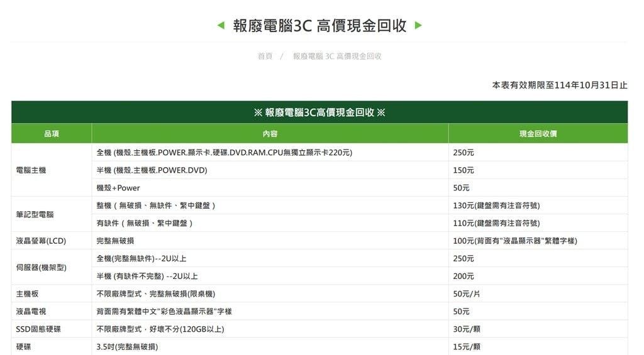Click the dark green table title banner
644x355 pixels.
(319, 112)
